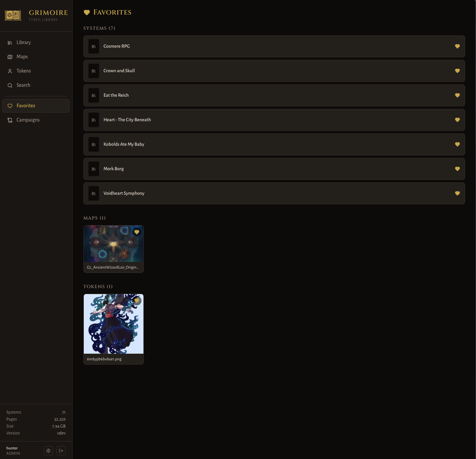Open the Crown and Skull system
Image resolution: width=476 pixels, height=459 pixels.
coord(274,71)
